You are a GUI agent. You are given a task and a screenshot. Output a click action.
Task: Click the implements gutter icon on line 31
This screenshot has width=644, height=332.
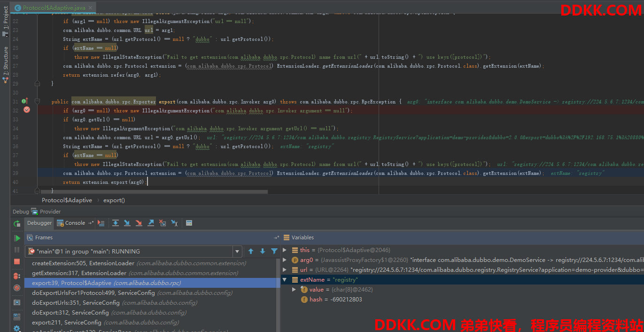click(x=24, y=101)
